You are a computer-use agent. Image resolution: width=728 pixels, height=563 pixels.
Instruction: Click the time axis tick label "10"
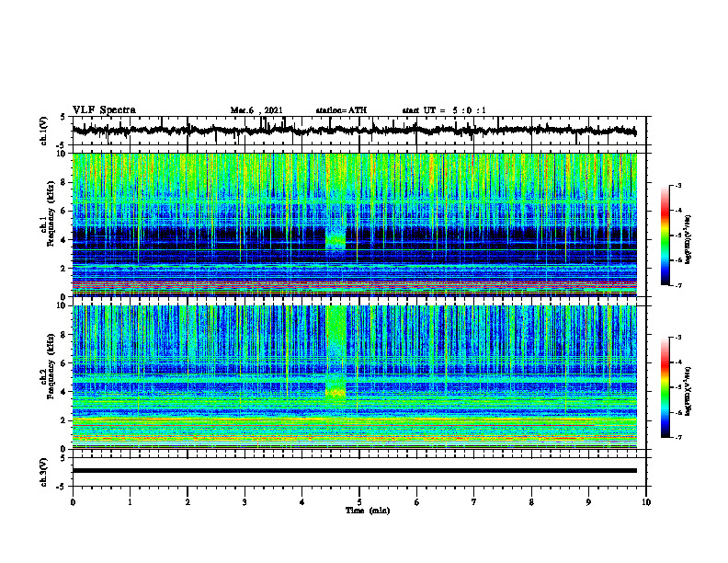(x=646, y=502)
